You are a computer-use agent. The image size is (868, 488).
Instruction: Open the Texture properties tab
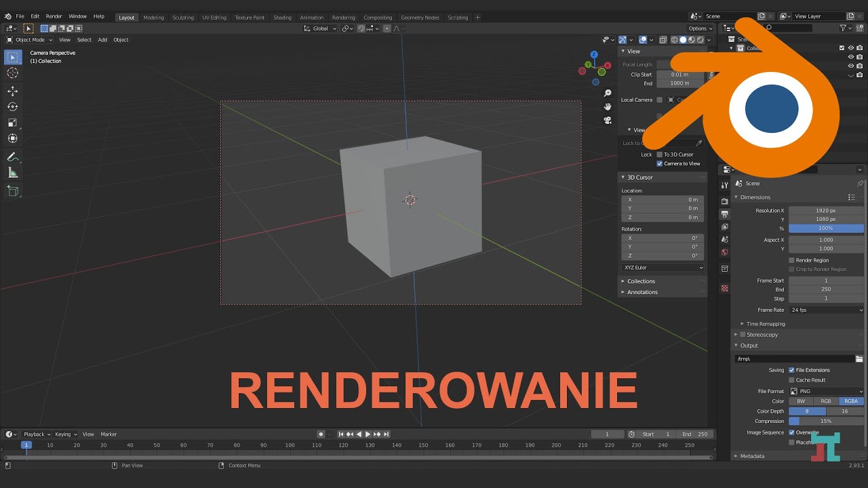(724, 288)
